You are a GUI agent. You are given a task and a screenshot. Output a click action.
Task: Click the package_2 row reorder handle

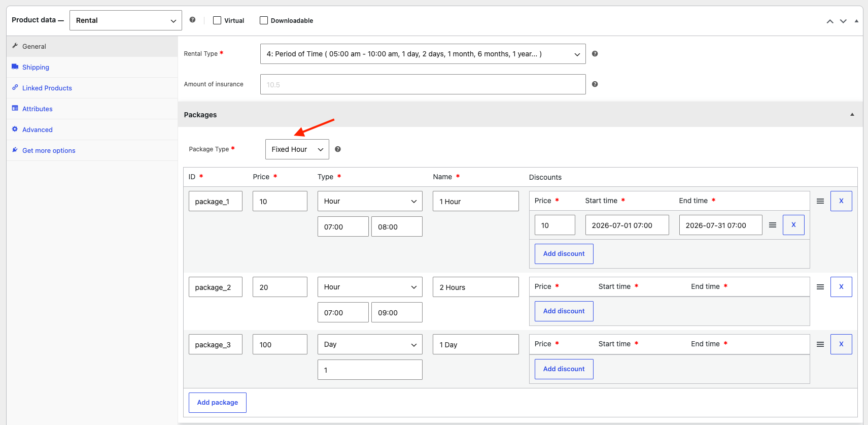click(820, 287)
